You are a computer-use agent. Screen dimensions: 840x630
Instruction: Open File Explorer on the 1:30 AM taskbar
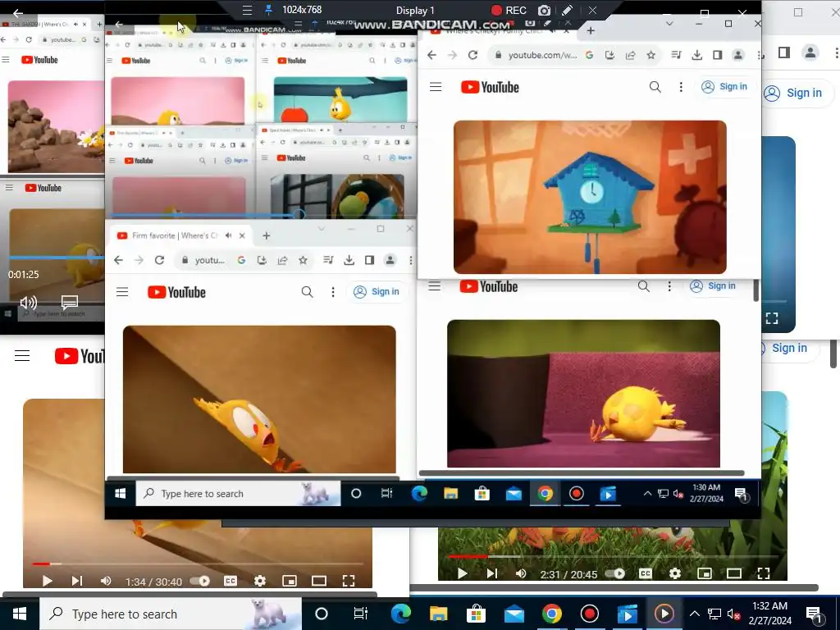click(x=450, y=493)
